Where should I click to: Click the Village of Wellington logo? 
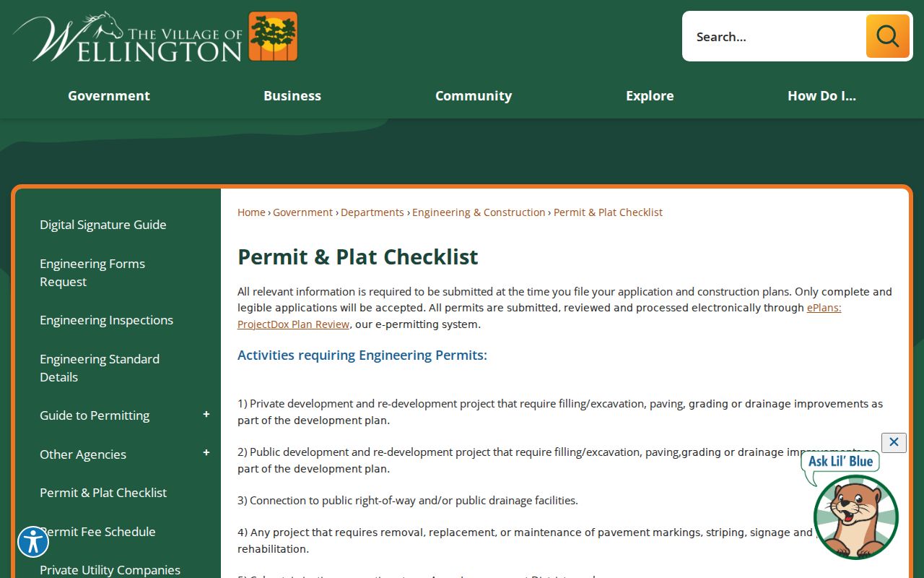(155, 36)
